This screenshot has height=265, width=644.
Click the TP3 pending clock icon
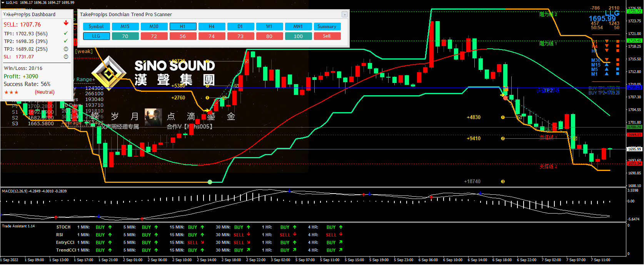(x=66, y=49)
